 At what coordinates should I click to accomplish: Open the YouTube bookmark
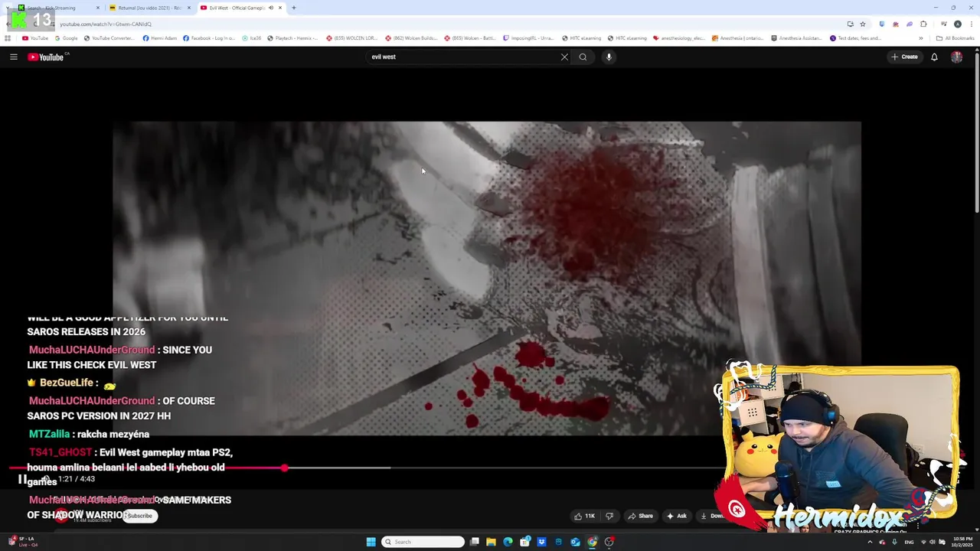pyautogui.click(x=35, y=38)
